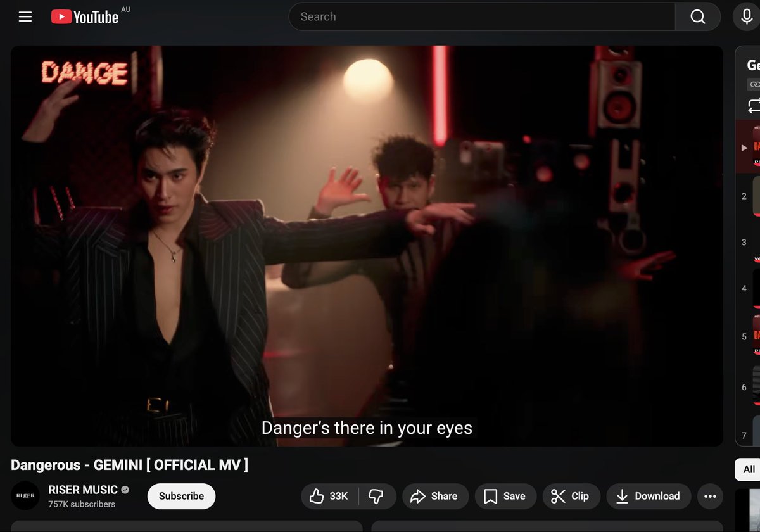Play playlist item number 7
The image size is (760, 532).
(749, 430)
